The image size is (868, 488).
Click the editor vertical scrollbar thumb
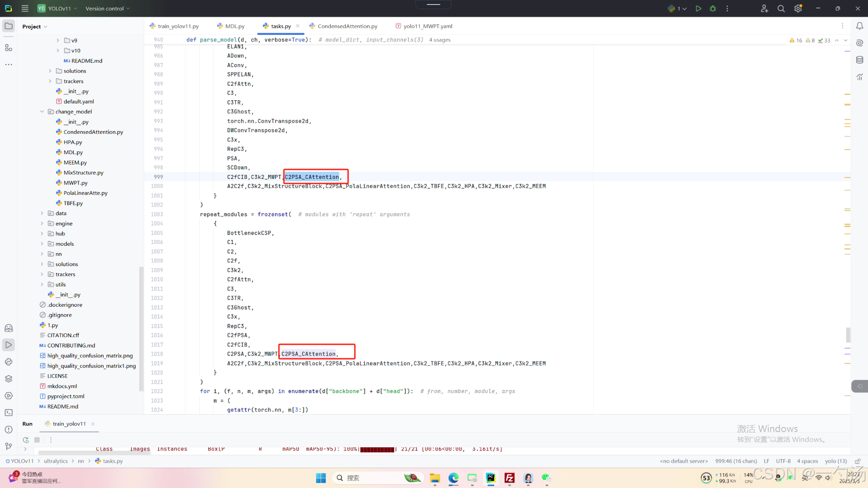click(848, 335)
